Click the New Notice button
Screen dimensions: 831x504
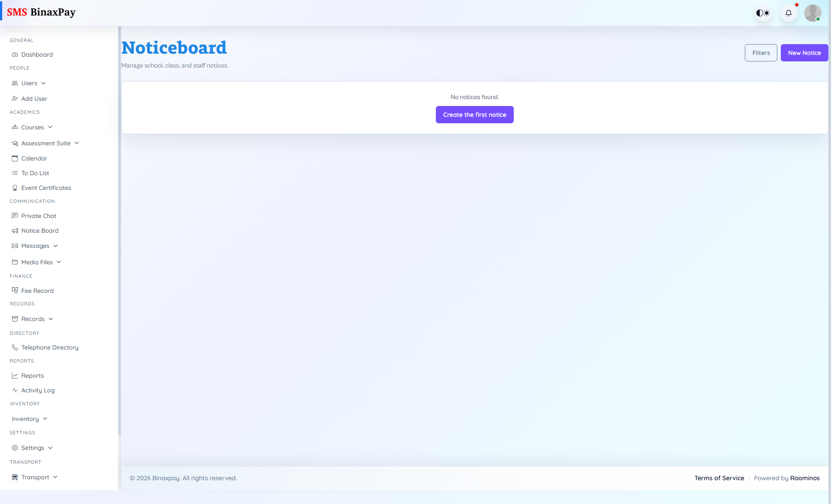pyautogui.click(x=804, y=53)
